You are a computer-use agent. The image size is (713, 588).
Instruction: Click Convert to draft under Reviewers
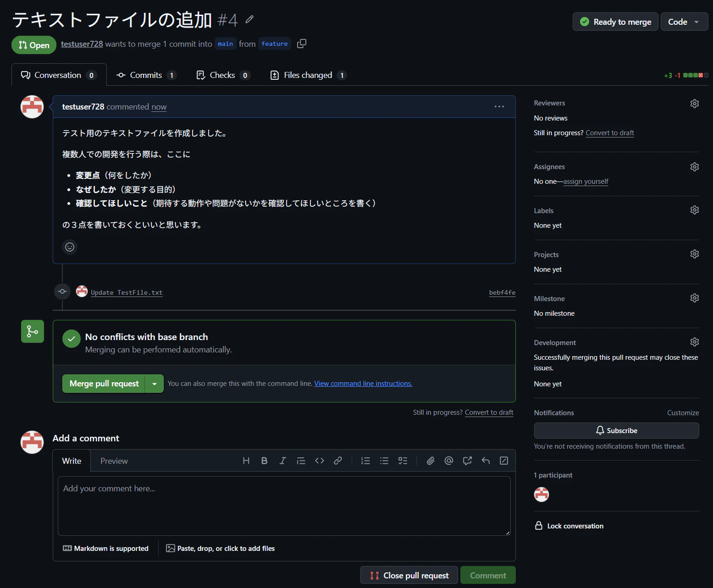(x=610, y=133)
